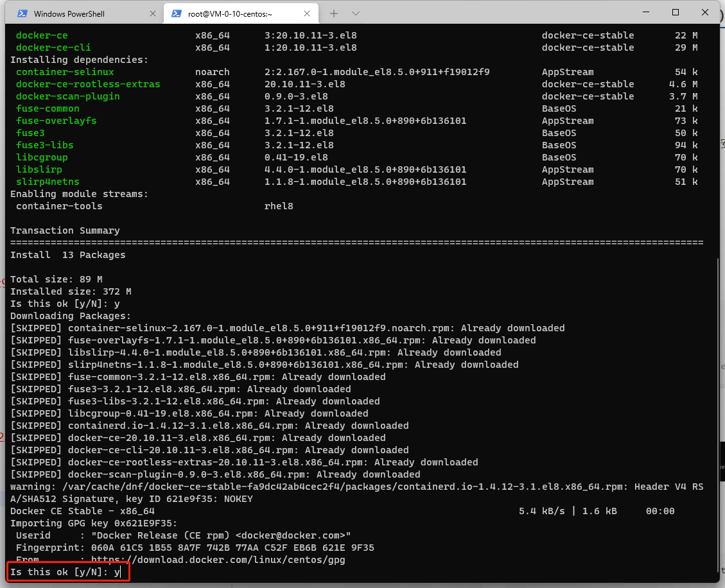Click the docker-ce-rootless-extras package name
This screenshot has width=725, height=588.
pyautogui.click(x=88, y=84)
